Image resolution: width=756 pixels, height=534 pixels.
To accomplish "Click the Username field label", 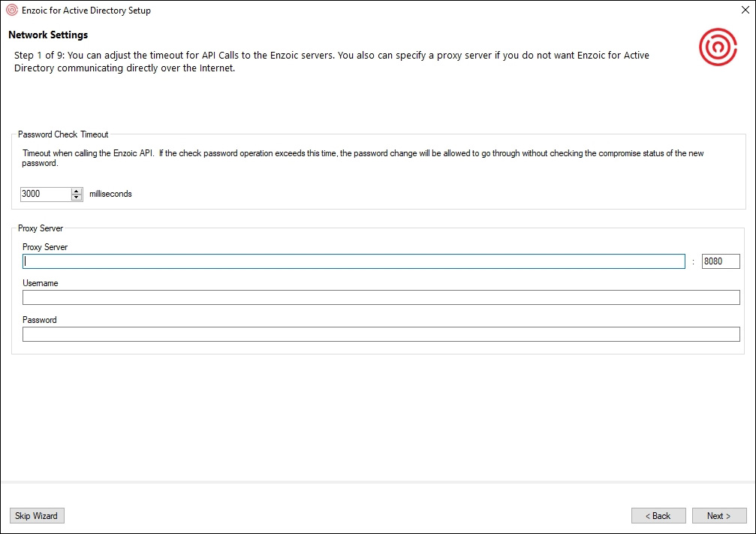I will tap(41, 283).
